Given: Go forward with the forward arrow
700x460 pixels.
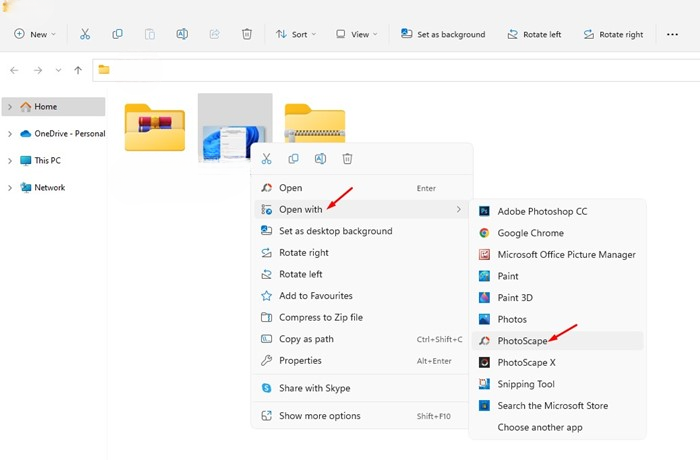Looking at the screenshot, I should pos(38,70).
